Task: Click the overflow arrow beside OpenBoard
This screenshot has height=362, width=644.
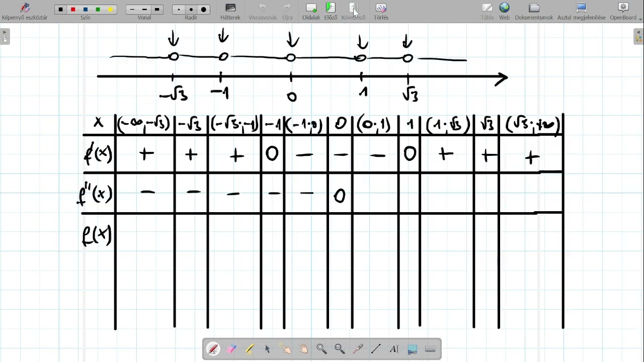Action: 641,19
